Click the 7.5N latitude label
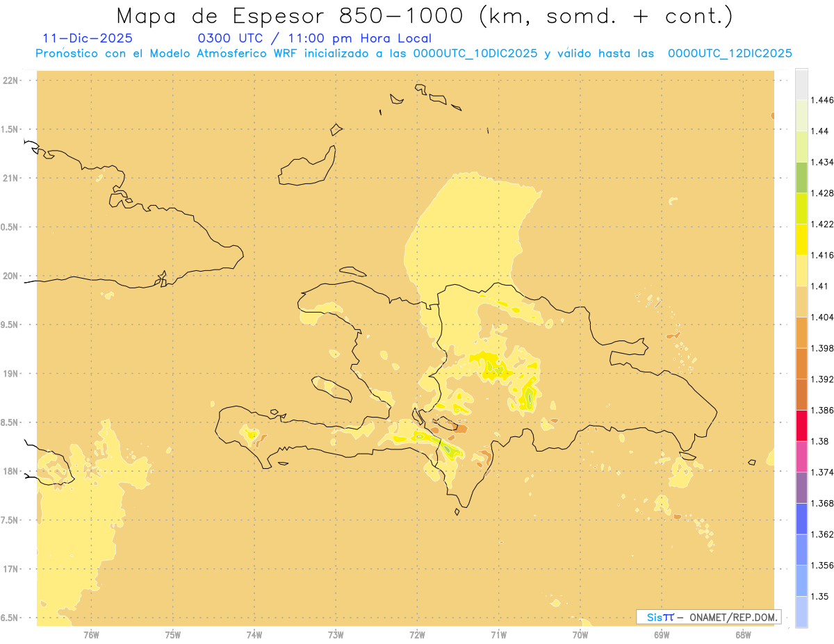 pos(10,520)
